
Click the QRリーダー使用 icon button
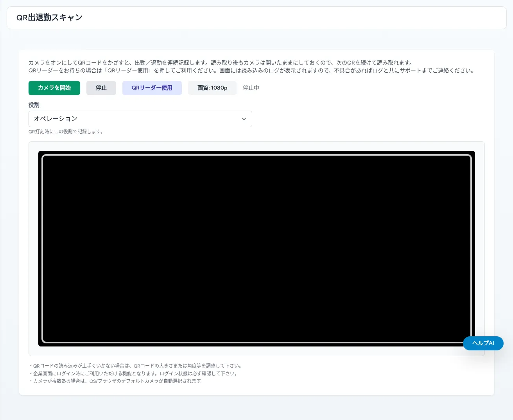tap(152, 88)
